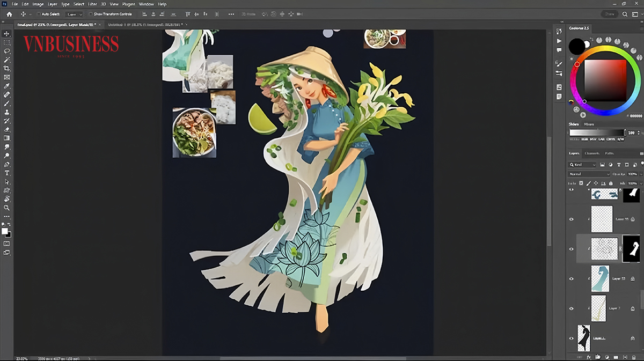Image resolution: width=644 pixels, height=361 pixels.
Task: Select the Eraser tool
Action: click(x=7, y=129)
